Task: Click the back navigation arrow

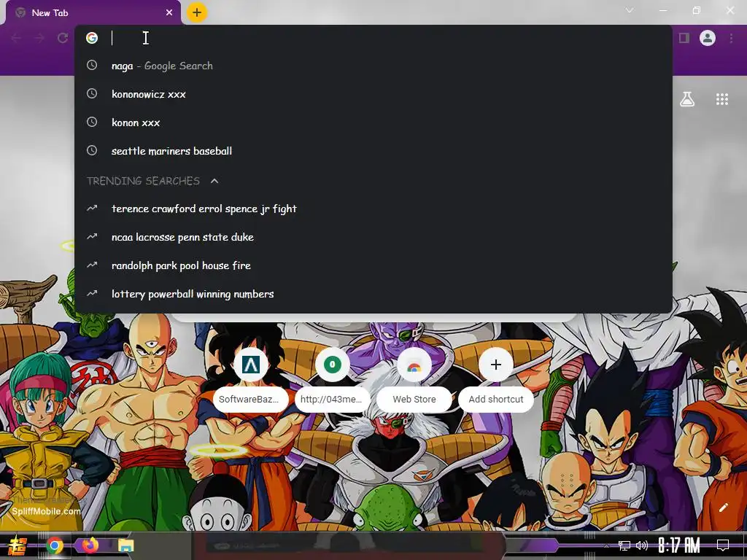Action: pos(16,38)
